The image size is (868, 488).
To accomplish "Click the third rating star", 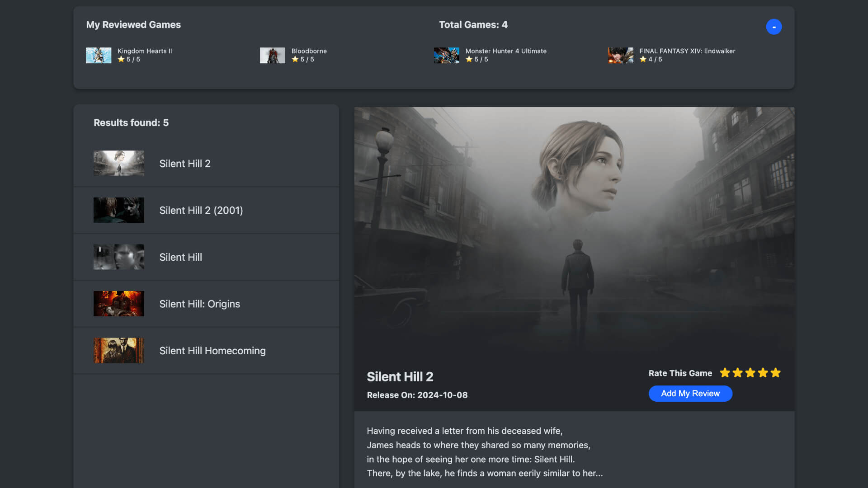I will pyautogui.click(x=750, y=373).
